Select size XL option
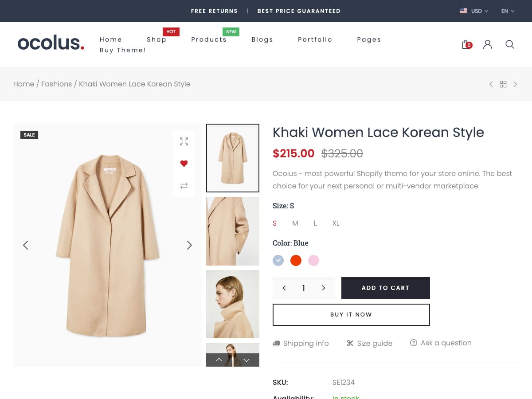 (336, 223)
